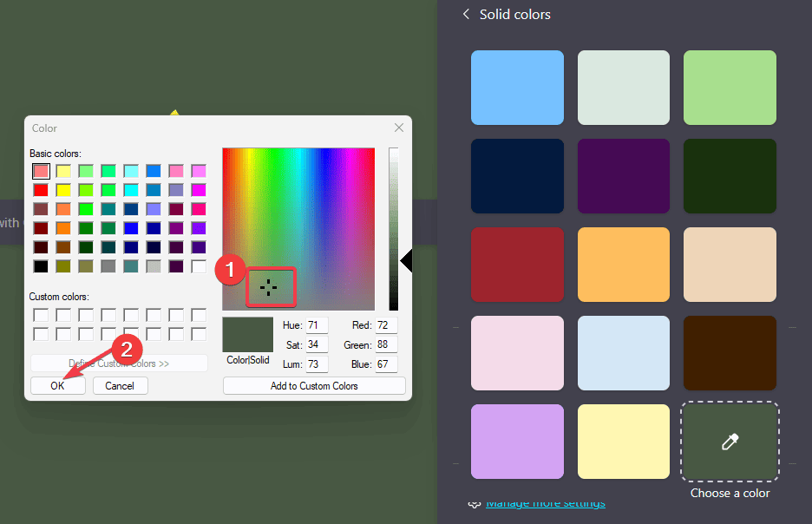812x524 pixels.
Task: Click Add to Custom Colors
Action: click(x=314, y=386)
